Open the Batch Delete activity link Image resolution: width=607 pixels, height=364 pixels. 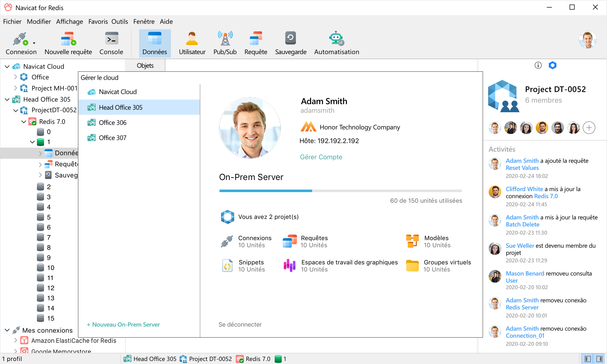coord(523,224)
